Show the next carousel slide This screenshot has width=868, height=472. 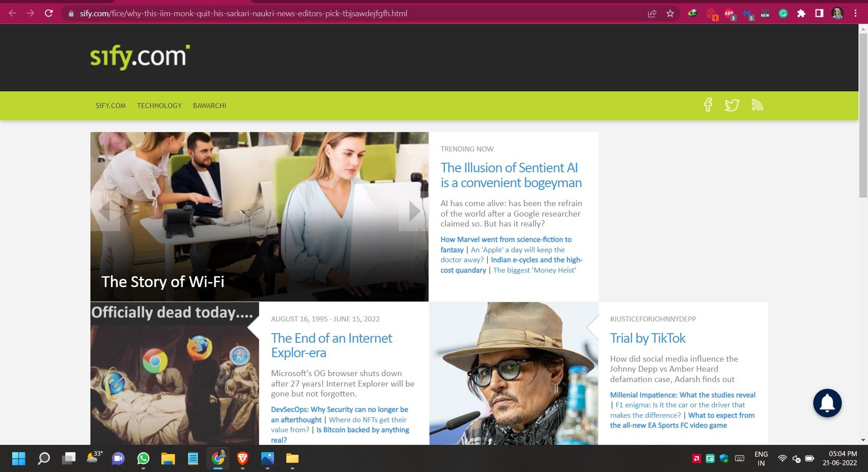click(x=414, y=211)
